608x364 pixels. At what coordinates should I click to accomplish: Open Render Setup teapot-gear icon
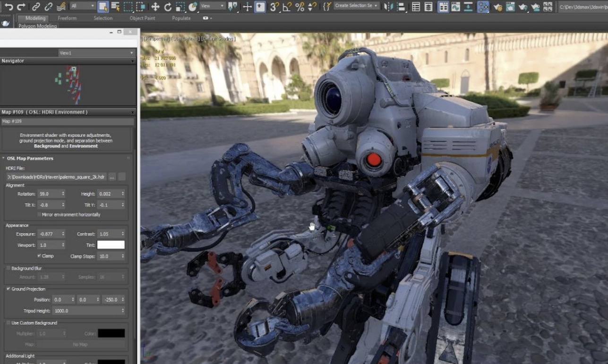pyautogui.click(x=497, y=7)
